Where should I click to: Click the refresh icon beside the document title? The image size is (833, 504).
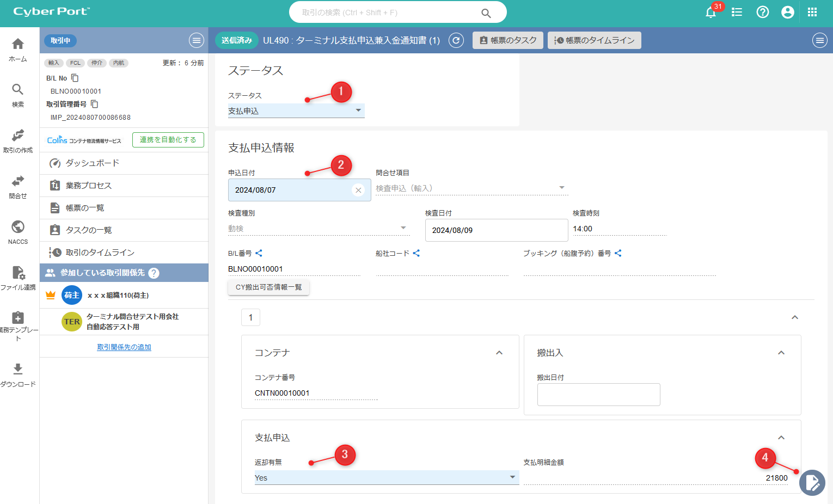click(x=456, y=40)
